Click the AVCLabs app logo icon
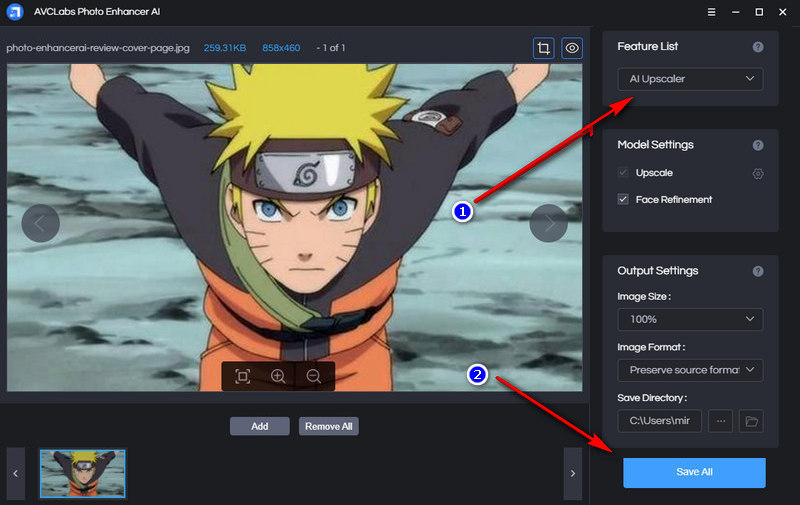Viewport: 800px width, 505px height. [15, 12]
